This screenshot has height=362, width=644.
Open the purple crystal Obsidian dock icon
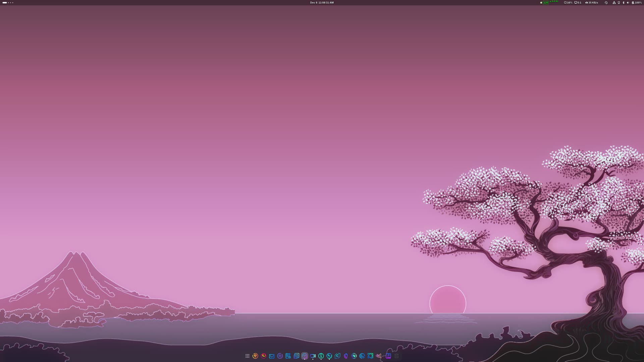click(346, 356)
